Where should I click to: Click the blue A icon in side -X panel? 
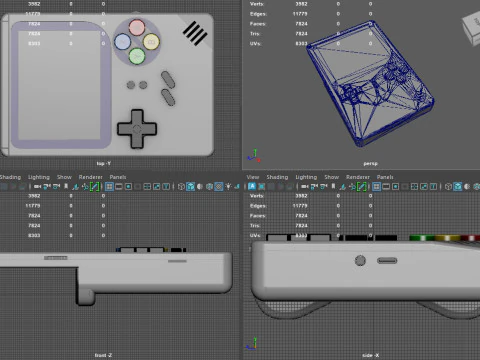(252, 186)
